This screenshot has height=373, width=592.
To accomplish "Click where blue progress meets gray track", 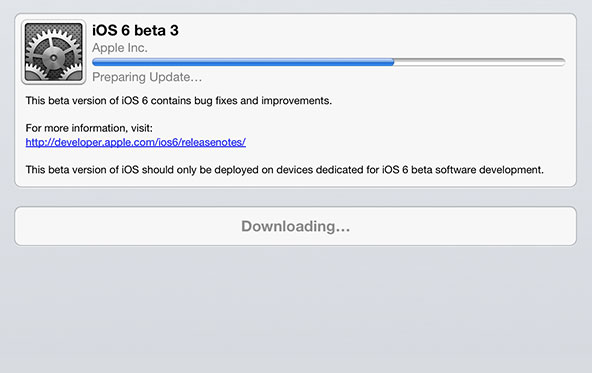I will point(394,62).
